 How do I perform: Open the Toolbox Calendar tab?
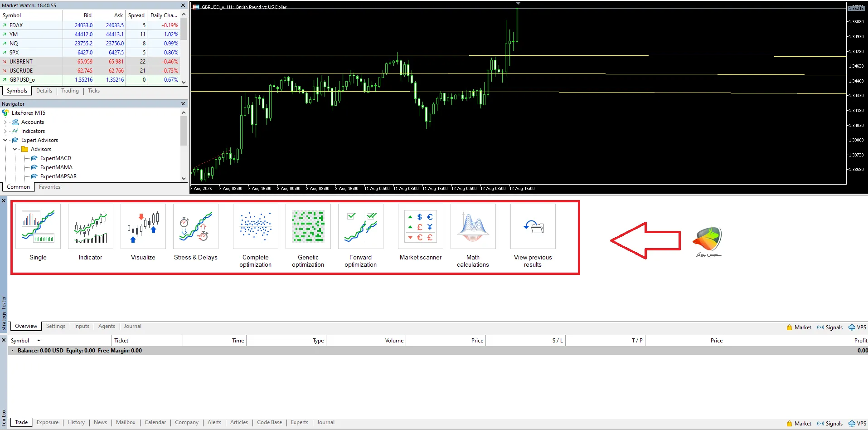155,422
